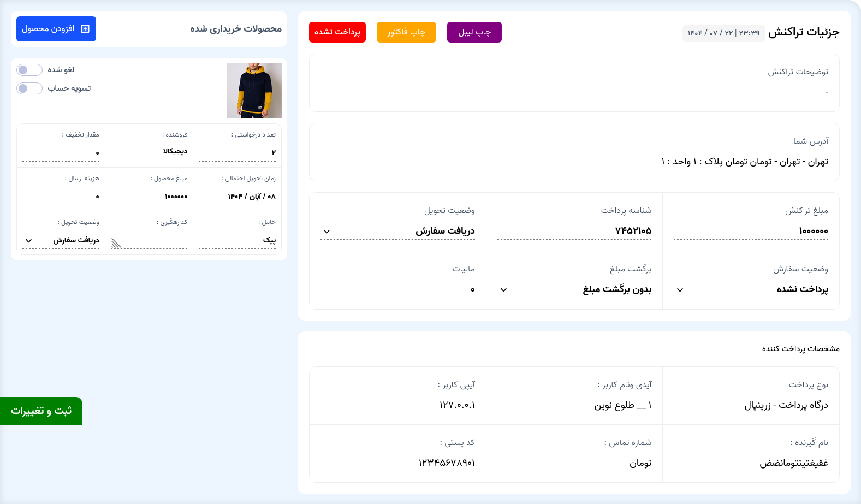
Task: Click the plus icon in افزودن محصول button
Action: [85, 29]
